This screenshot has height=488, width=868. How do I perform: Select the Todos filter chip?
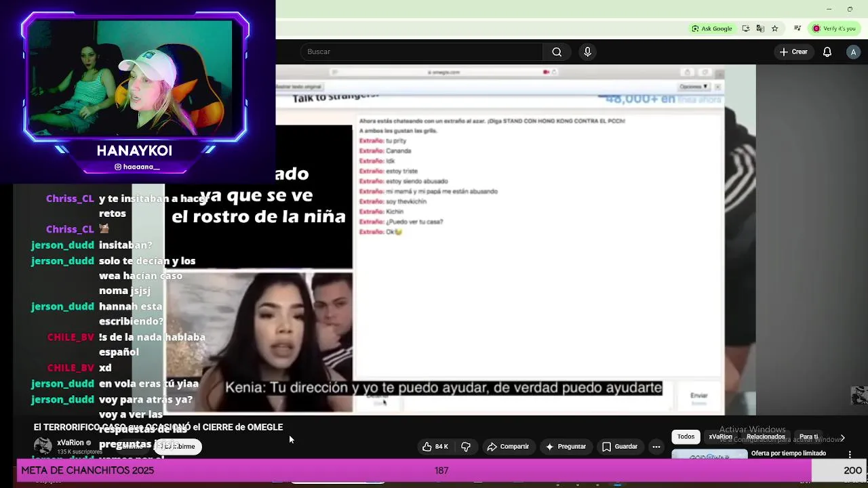[x=686, y=437]
